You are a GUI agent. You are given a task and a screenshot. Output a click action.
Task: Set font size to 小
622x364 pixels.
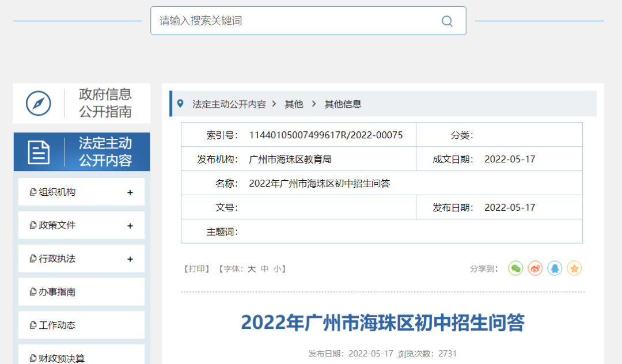(x=277, y=269)
